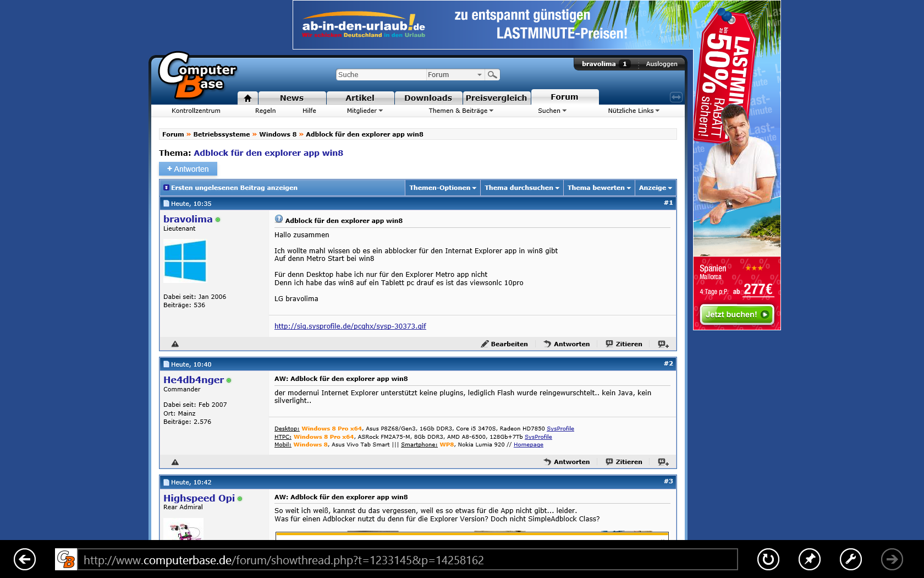Click Ersten ungelesenen Beitrag anzeigen
The image size is (924, 578).
point(234,188)
